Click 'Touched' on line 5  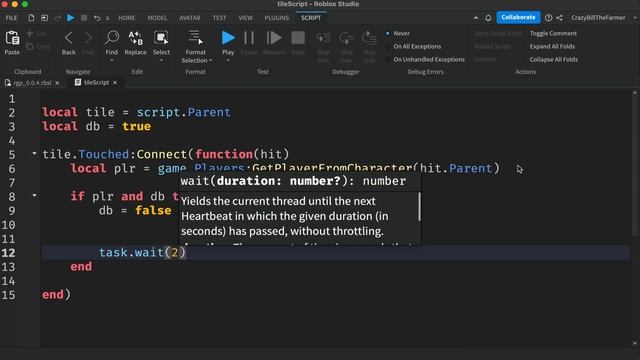click(x=104, y=154)
